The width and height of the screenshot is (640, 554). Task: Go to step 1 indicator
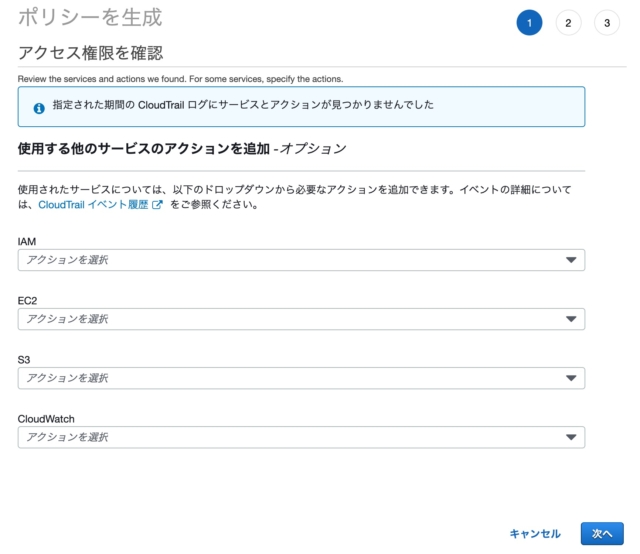(529, 23)
